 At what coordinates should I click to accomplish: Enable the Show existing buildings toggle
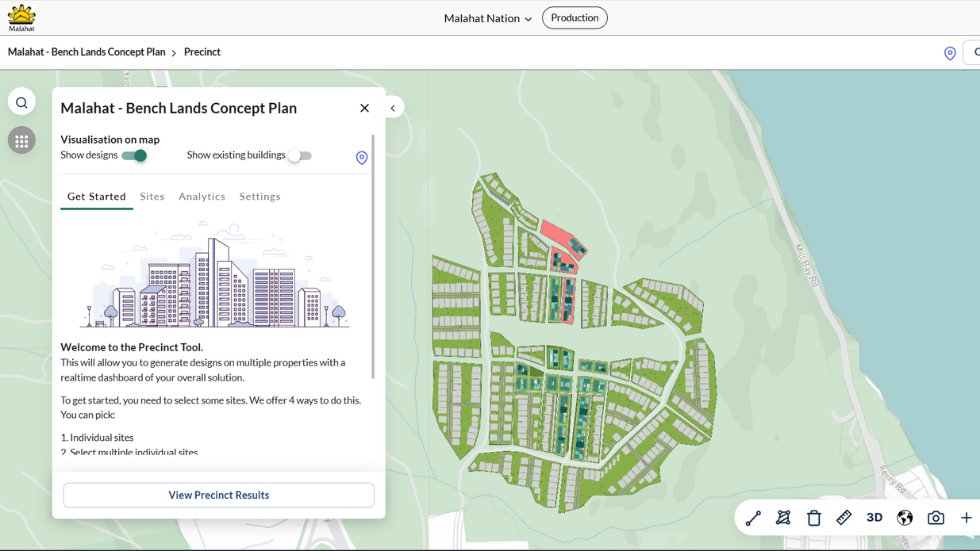click(x=299, y=156)
